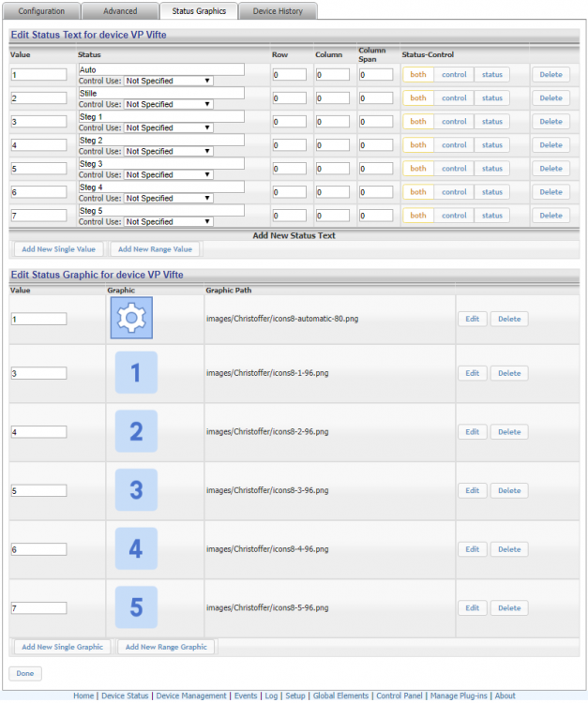Screen dimensions: 588x703
Task: Set Stille row status-control to control
Action: click(454, 97)
